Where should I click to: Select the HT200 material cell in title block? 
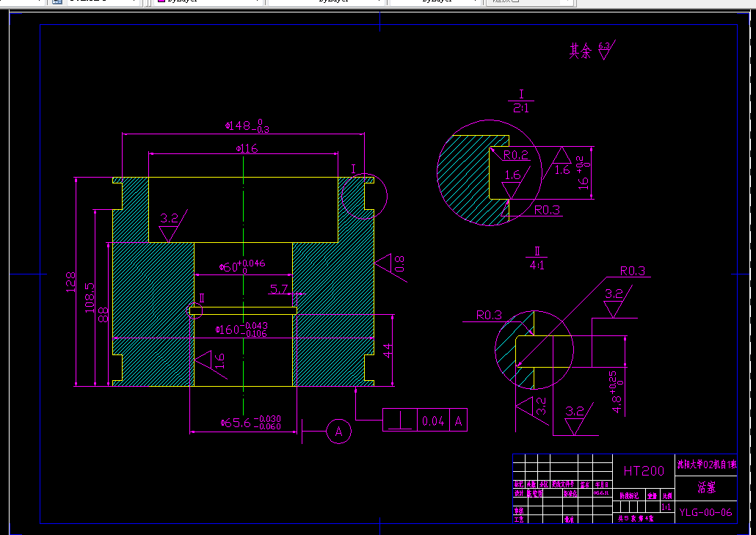pyautogui.click(x=644, y=471)
